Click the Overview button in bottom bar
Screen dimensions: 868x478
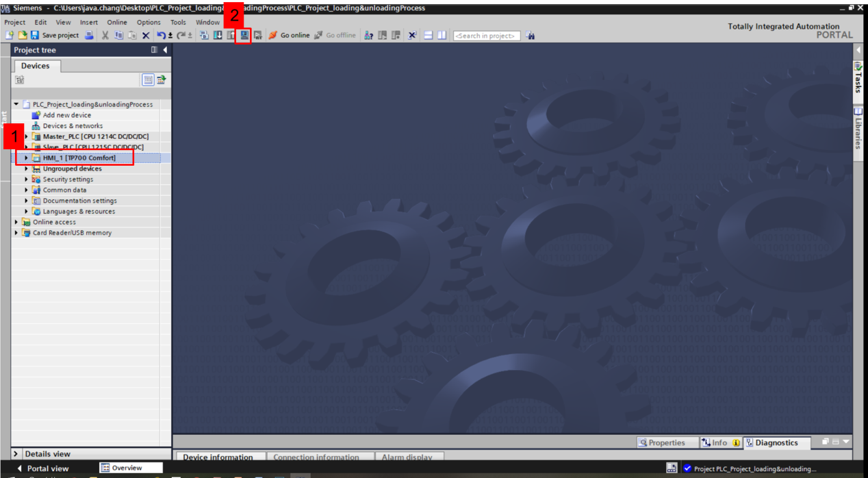pos(131,468)
